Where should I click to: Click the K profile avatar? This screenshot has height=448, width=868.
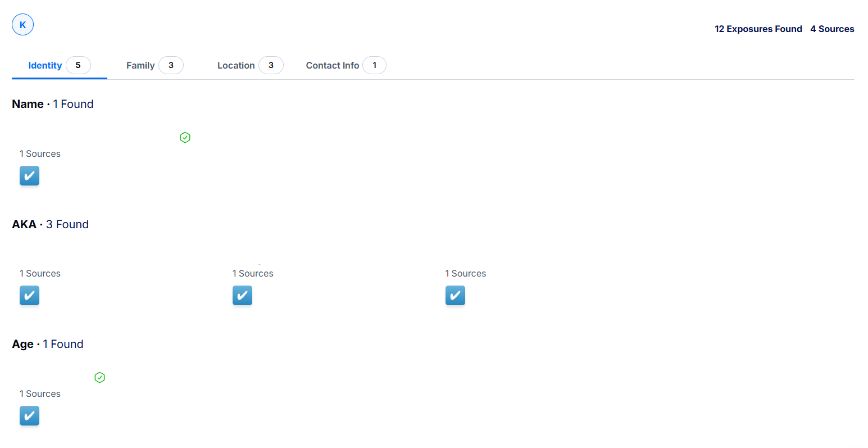(x=22, y=25)
